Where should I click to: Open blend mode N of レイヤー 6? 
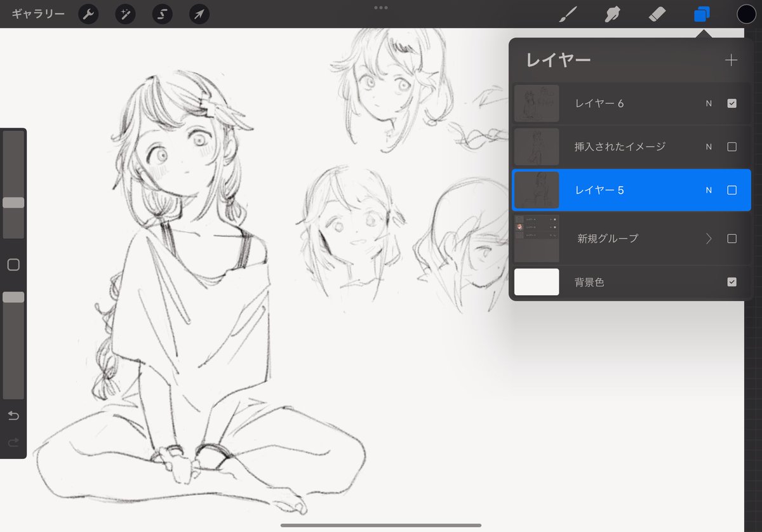[709, 103]
